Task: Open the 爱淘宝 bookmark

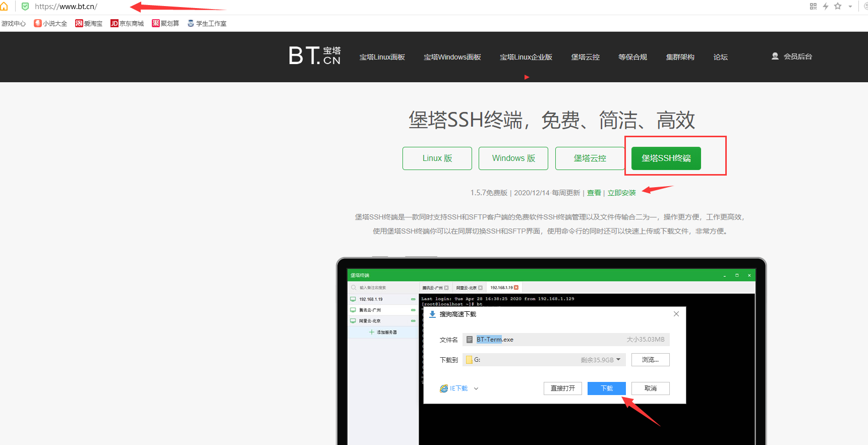Action: tap(89, 24)
